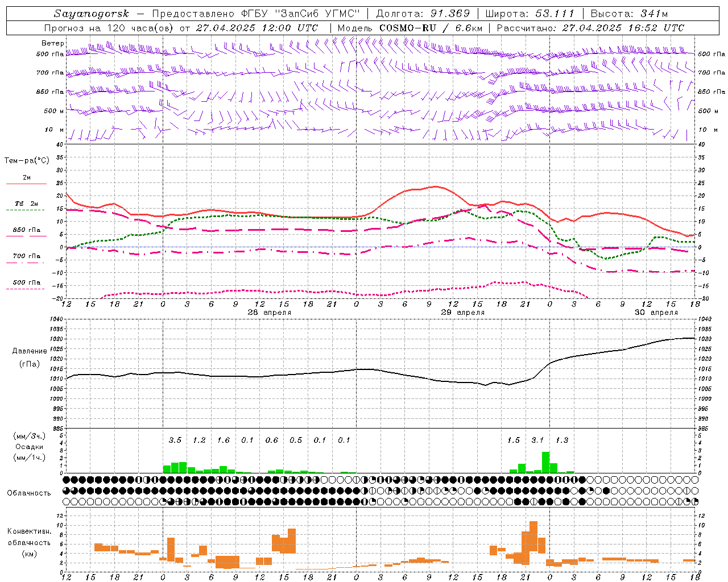Screen dimensions: 728x582
Task: Click the 'Давление' pressure panel label
Action: (30, 351)
